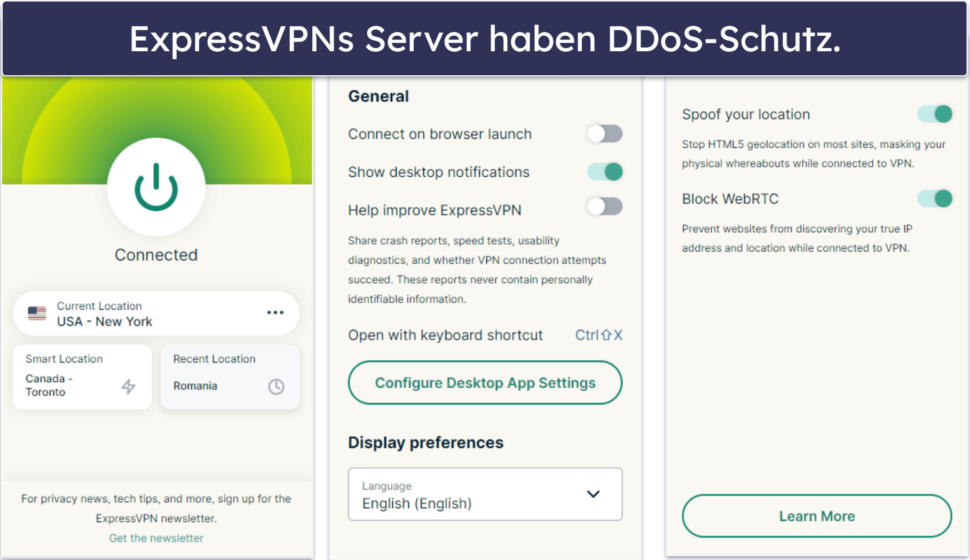Click the 'Share crash reports' description text
This screenshot has height=560, width=970.
[x=477, y=270]
